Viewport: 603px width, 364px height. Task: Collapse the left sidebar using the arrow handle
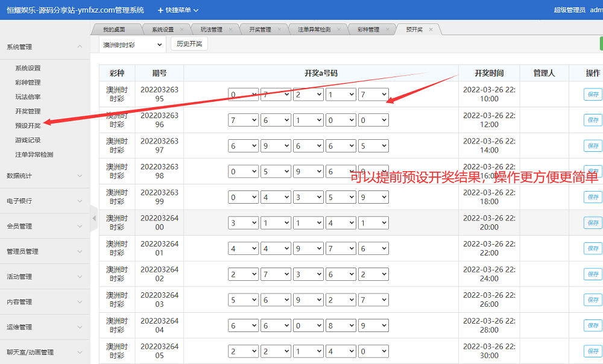coord(93,218)
